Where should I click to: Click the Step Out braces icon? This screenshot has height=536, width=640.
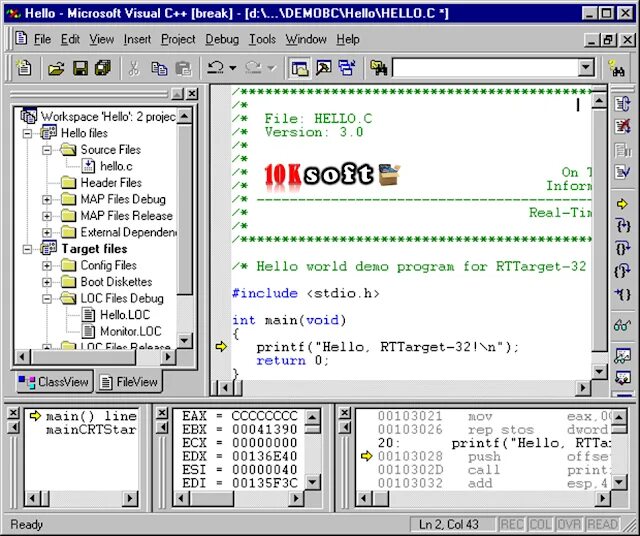coord(622,270)
